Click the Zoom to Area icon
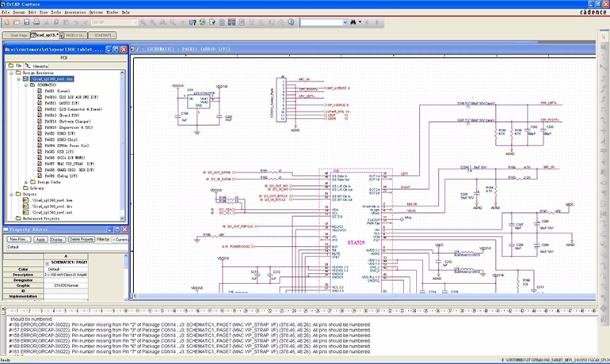The image size is (610, 364). tap(162, 22)
